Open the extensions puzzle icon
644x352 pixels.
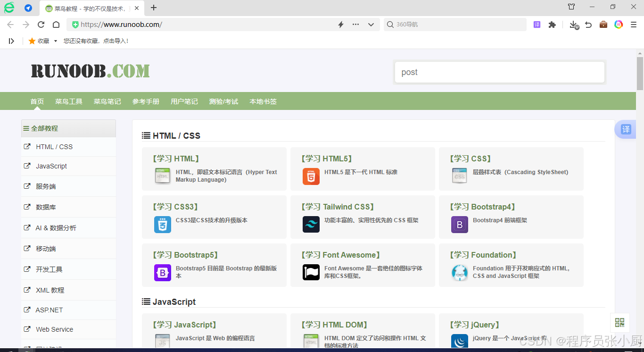(x=552, y=25)
